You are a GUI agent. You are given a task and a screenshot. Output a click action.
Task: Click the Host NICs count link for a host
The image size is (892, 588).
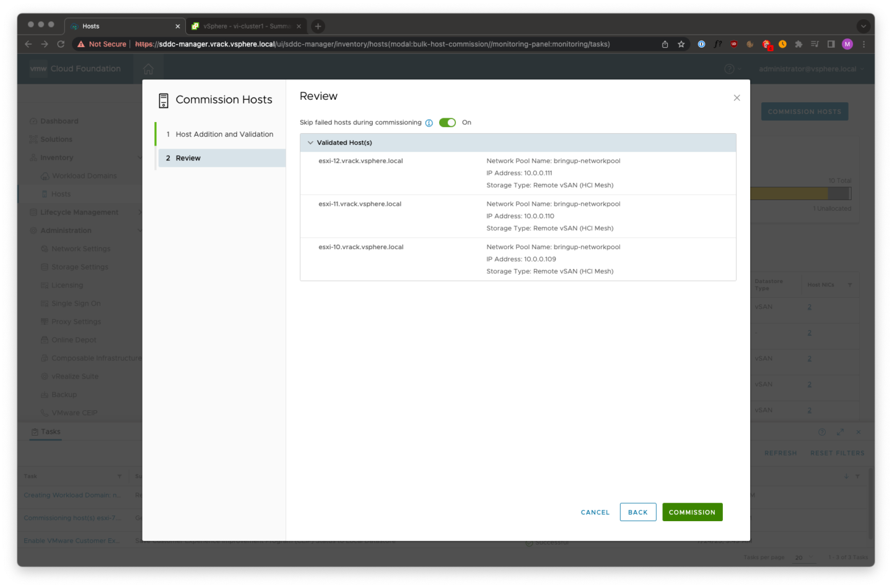[x=809, y=307]
